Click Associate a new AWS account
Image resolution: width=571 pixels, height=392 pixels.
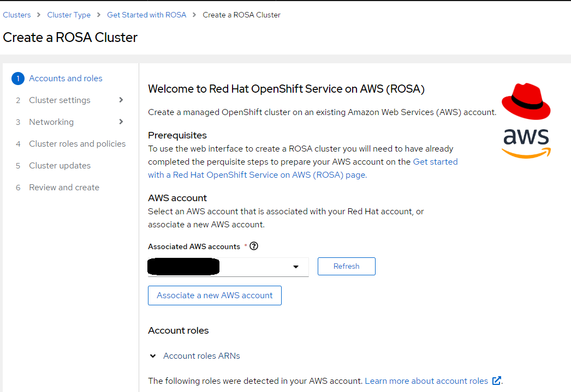[214, 295]
